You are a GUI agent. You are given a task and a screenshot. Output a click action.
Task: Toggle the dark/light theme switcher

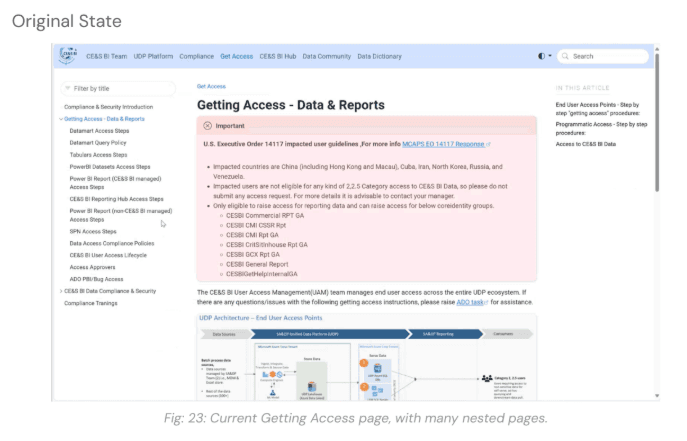[545, 56]
